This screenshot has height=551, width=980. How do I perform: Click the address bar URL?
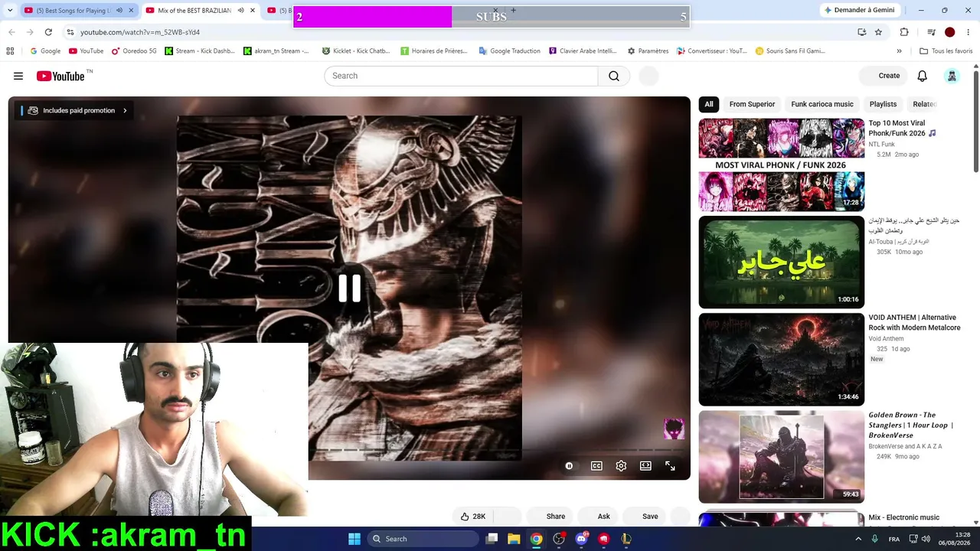pos(140,32)
